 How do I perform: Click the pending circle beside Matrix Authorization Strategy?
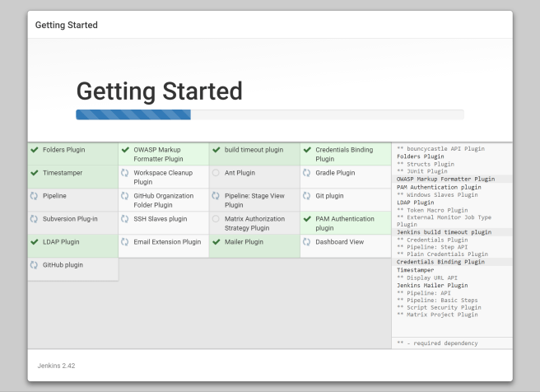(216, 219)
